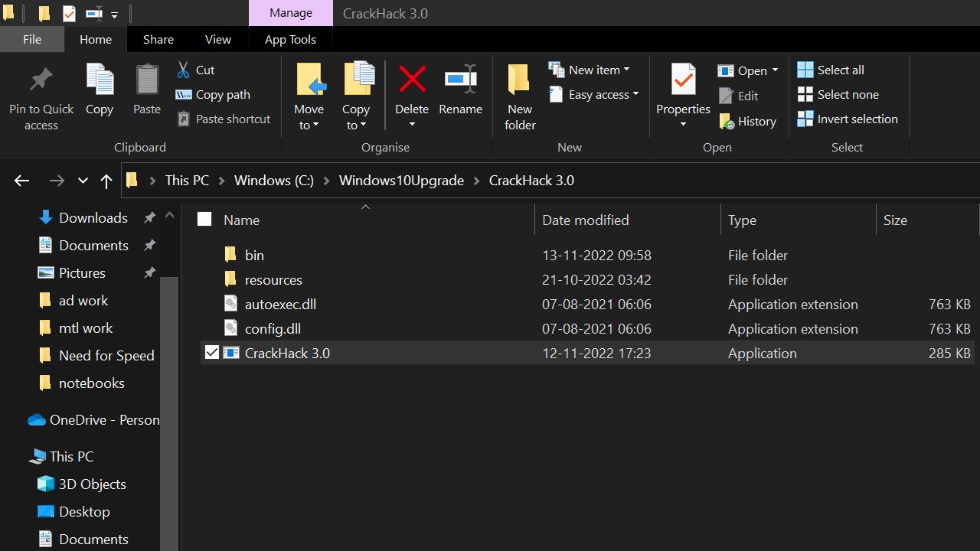980x551 pixels.
Task: Open History in the Open group
Action: [x=748, y=121]
